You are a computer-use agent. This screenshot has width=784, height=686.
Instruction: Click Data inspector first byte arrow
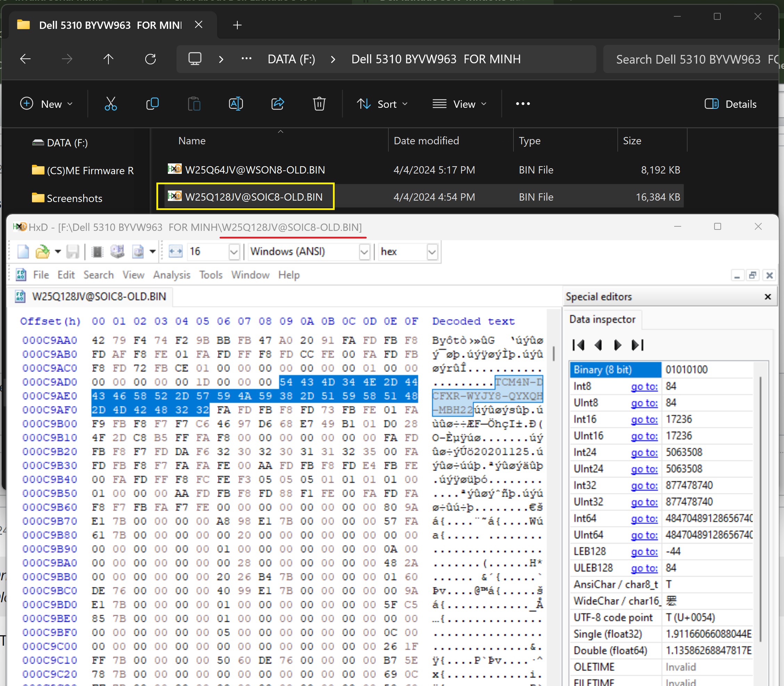(578, 345)
